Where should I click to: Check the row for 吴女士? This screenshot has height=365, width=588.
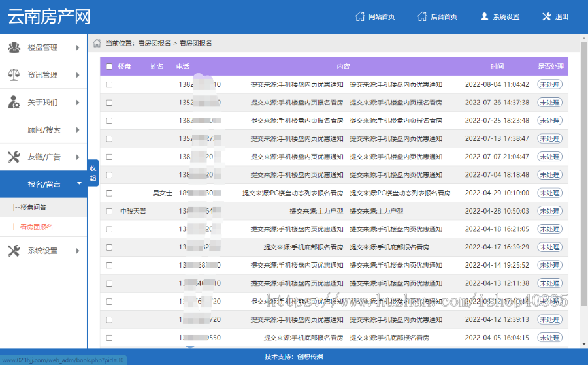pyautogui.click(x=109, y=193)
